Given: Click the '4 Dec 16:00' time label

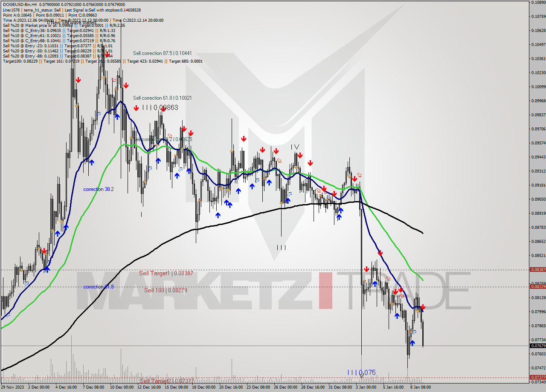Looking at the screenshot, I should pyautogui.click(x=66, y=387).
